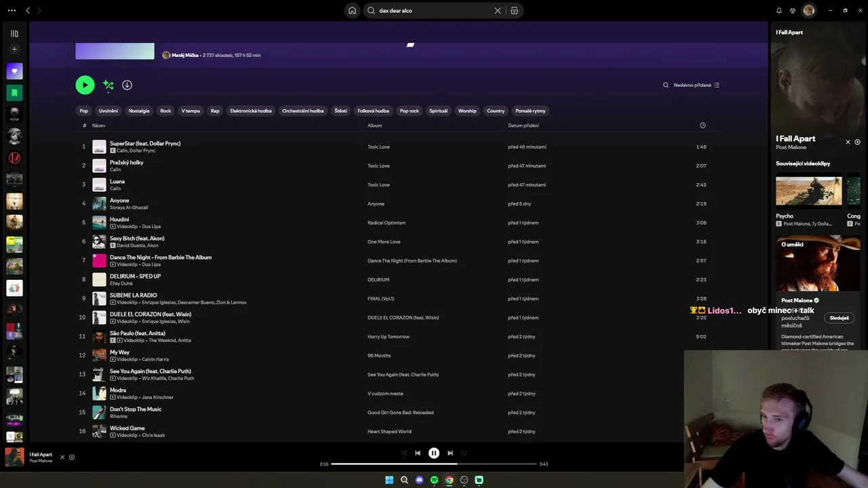868x488 pixels.
Task: Open the three-dots app menu
Action: click(12, 11)
